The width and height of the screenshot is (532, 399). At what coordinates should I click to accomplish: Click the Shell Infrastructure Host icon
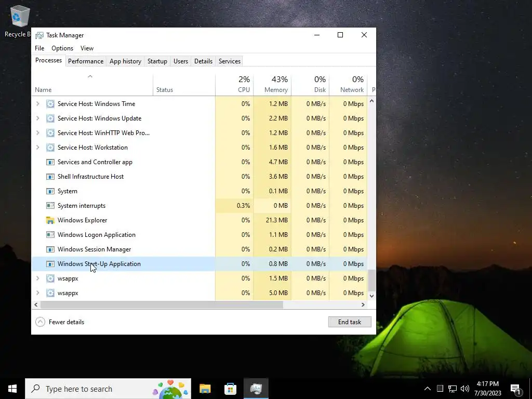pos(50,177)
